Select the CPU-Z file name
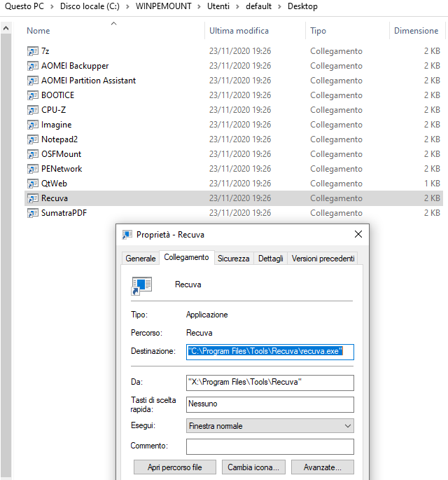448x480 pixels. (x=53, y=110)
